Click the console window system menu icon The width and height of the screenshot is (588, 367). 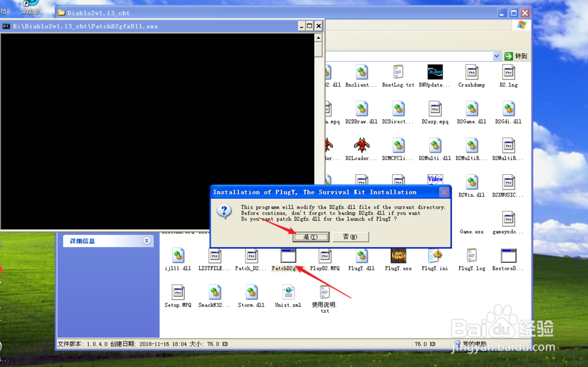pos(6,26)
